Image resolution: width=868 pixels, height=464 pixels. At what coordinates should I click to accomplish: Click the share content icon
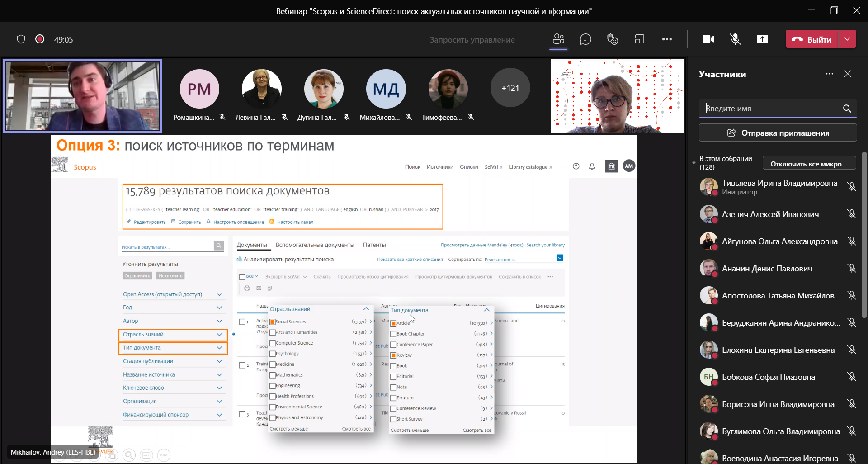coord(763,39)
